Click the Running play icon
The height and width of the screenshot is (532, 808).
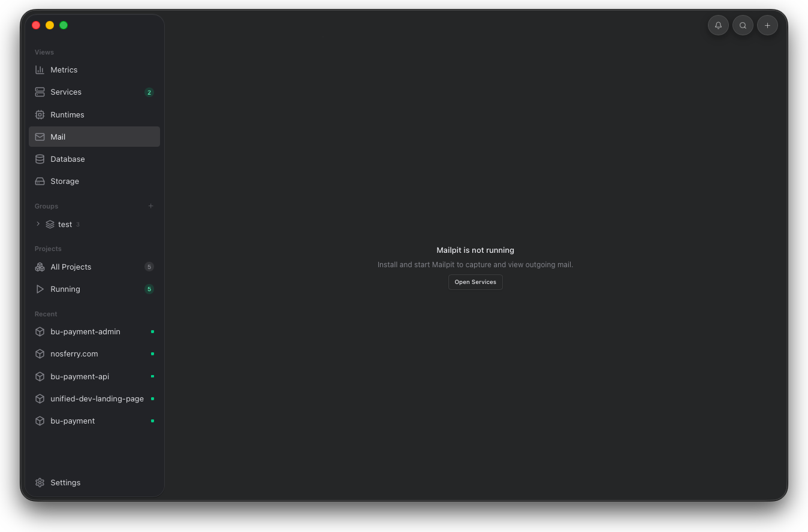40,289
